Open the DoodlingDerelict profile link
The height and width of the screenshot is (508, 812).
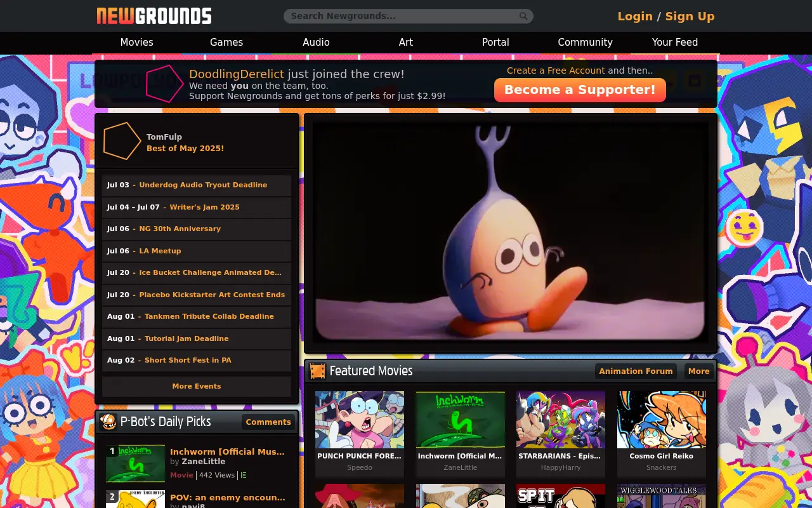(237, 74)
